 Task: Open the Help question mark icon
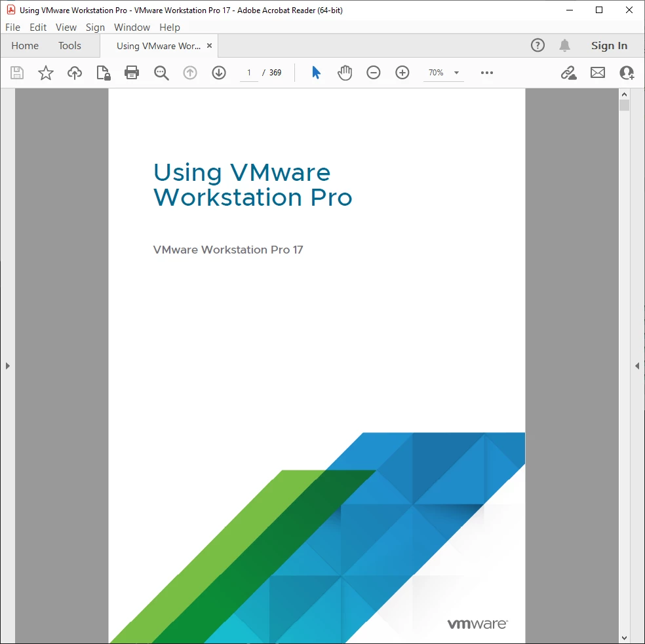click(x=537, y=45)
